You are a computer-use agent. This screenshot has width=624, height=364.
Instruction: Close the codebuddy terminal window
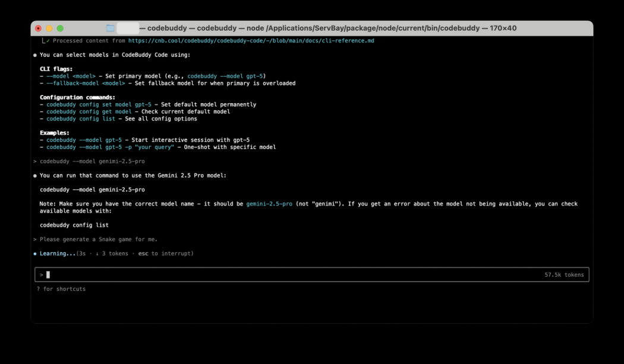[38, 29]
